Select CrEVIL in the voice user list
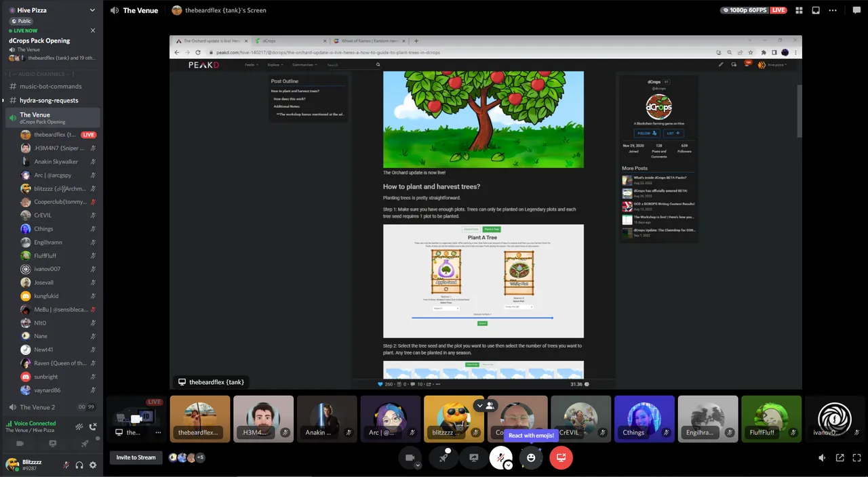The height and width of the screenshot is (477, 868). point(58,215)
